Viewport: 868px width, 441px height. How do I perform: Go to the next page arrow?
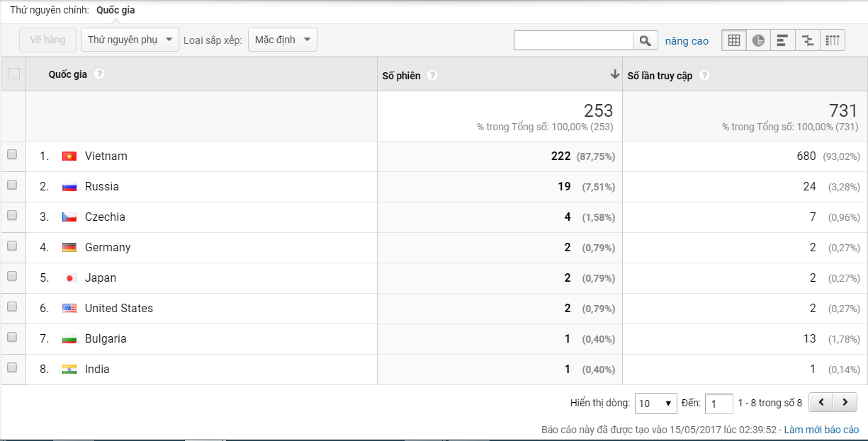(845, 403)
